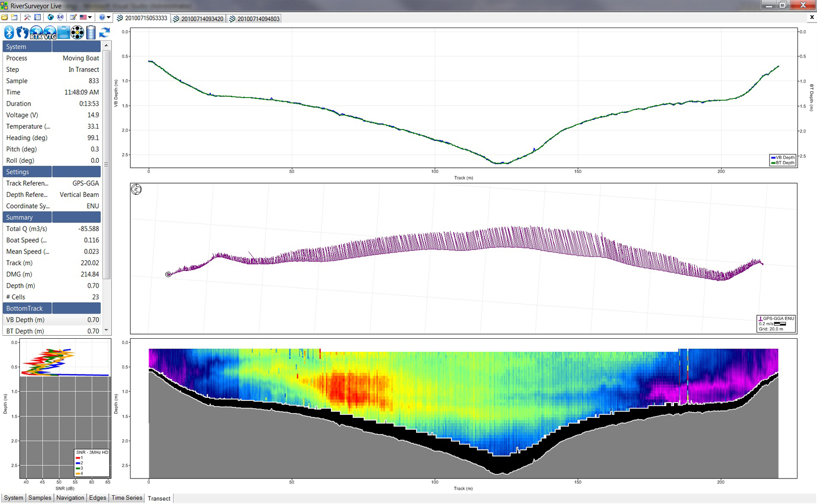Switch to file tab 20100714093420

click(x=198, y=19)
